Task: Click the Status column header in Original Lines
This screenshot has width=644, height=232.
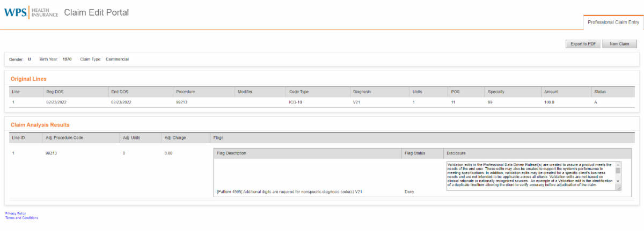Action: tap(600, 92)
